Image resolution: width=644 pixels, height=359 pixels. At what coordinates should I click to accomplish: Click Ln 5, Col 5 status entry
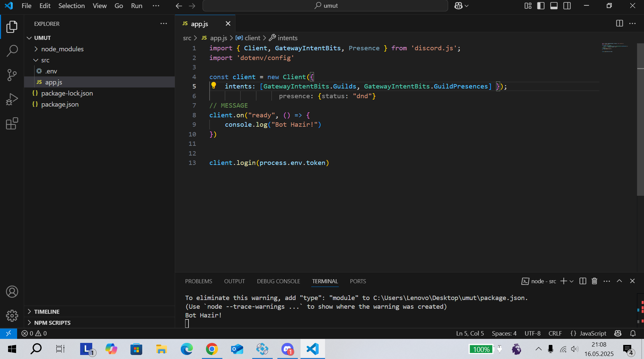tap(470, 333)
